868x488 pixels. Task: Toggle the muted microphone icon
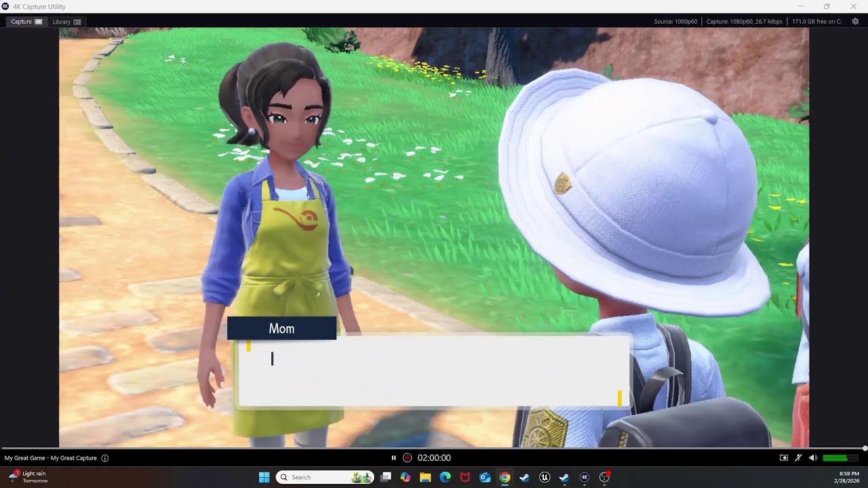[x=799, y=458]
